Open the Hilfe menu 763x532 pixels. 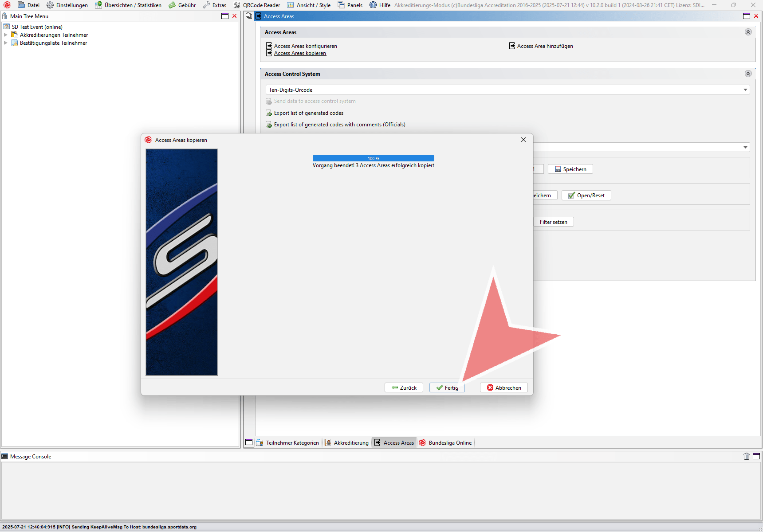(x=380, y=5)
